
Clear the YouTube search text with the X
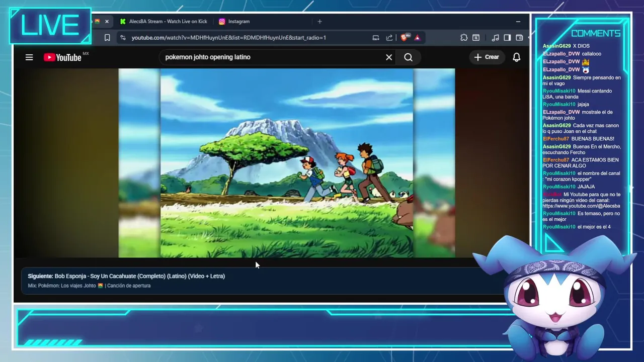389,57
